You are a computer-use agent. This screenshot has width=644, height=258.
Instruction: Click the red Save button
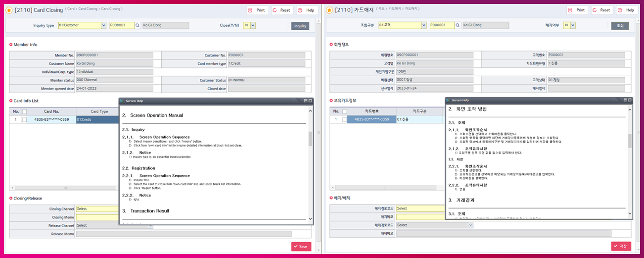[x=301, y=246]
